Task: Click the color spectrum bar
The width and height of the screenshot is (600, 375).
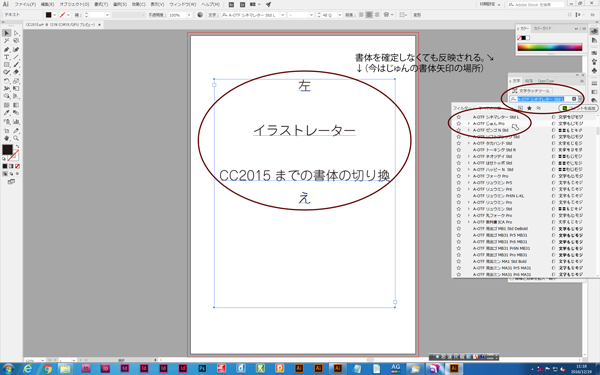Action: click(x=549, y=47)
